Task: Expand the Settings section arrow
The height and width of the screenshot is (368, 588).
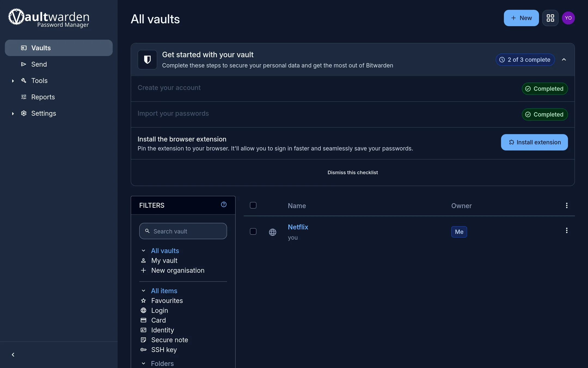Action: [13, 113]
